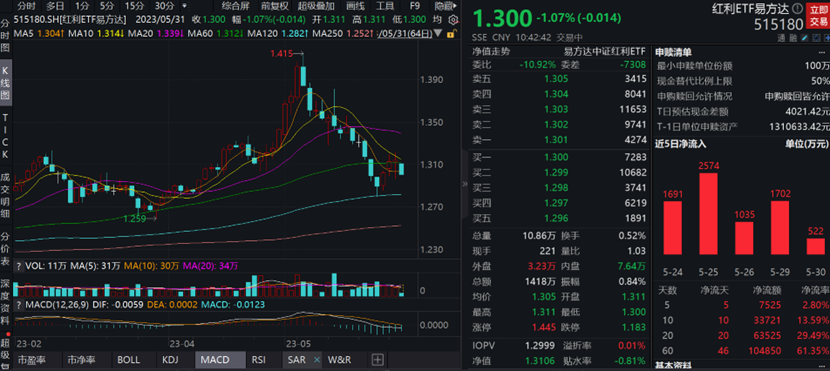Switch to RSI indicator tab
The width and height of the screenshot is (830, 371).
click(259, 360)
